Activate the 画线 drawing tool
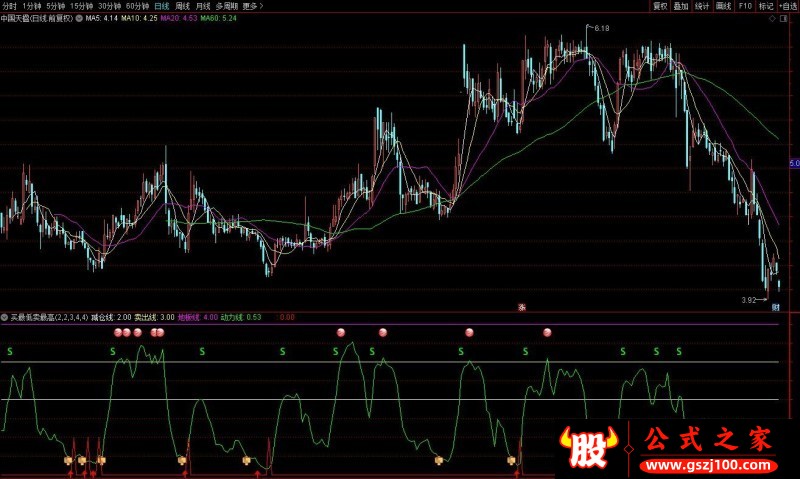 coord(723,6)
